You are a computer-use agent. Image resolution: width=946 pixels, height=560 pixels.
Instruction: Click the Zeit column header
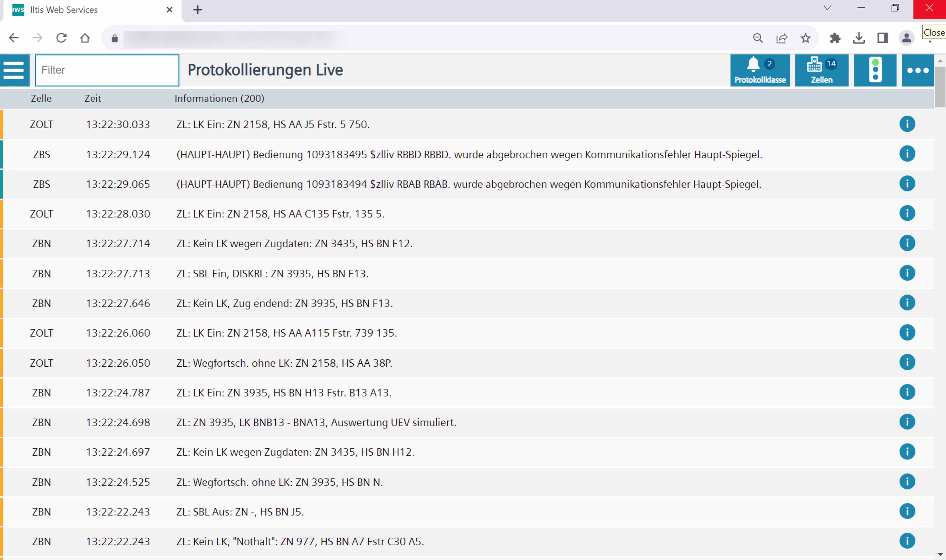(x=92, y=99)
